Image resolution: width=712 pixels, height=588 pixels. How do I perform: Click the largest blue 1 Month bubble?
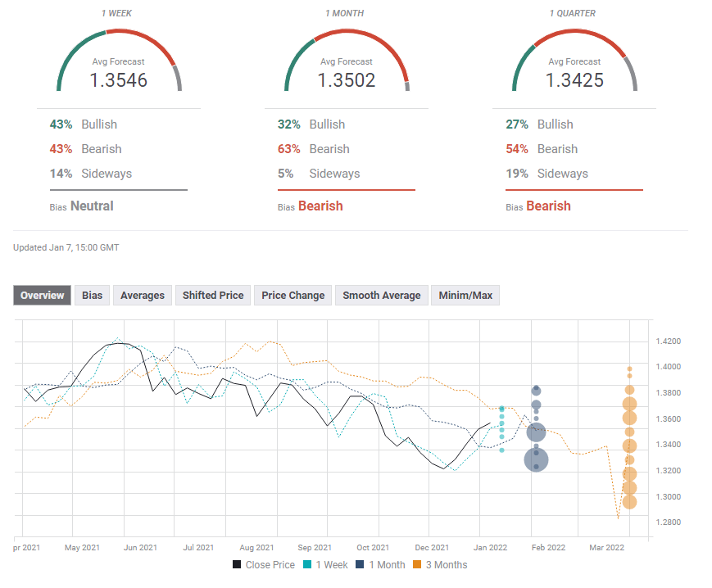[x=536, y=459]
